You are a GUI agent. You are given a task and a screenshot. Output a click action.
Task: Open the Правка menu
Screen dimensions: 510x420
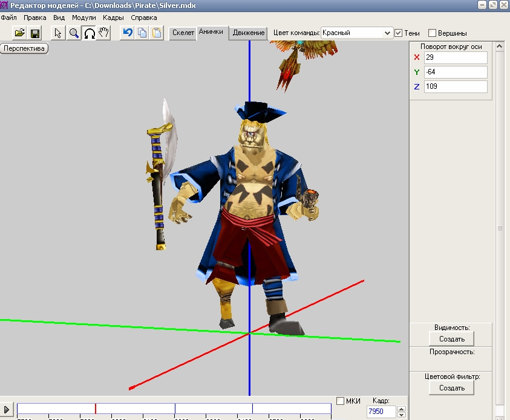point(35,18)
